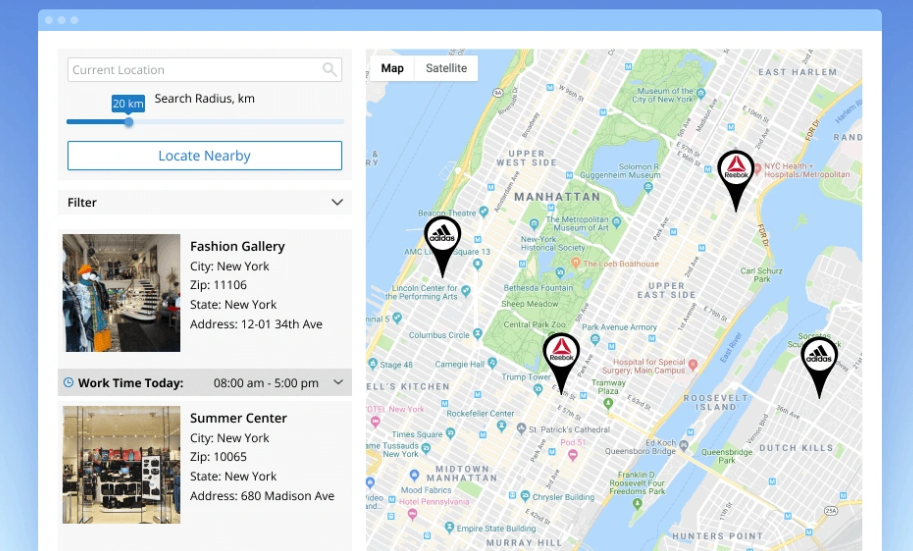Click the Carnegie Hall map marker
The height and width of the screenshot is (551, 913).
[x=492, y=363]
